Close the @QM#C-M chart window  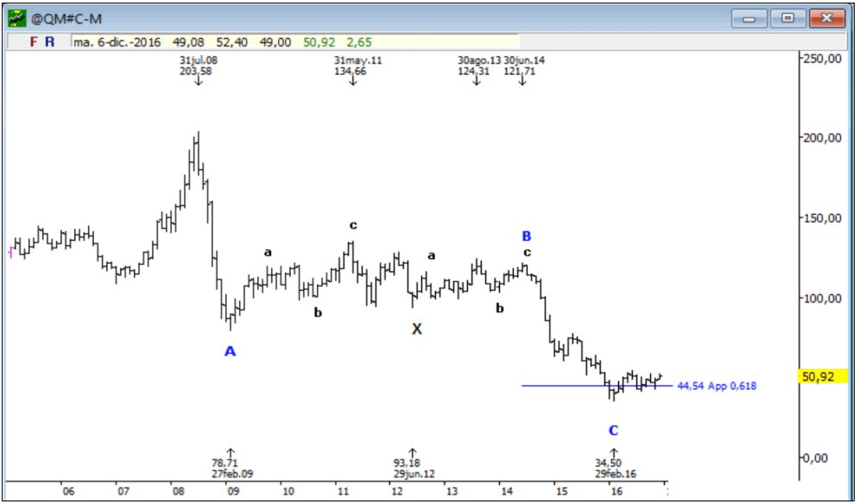tap(828, 19)
